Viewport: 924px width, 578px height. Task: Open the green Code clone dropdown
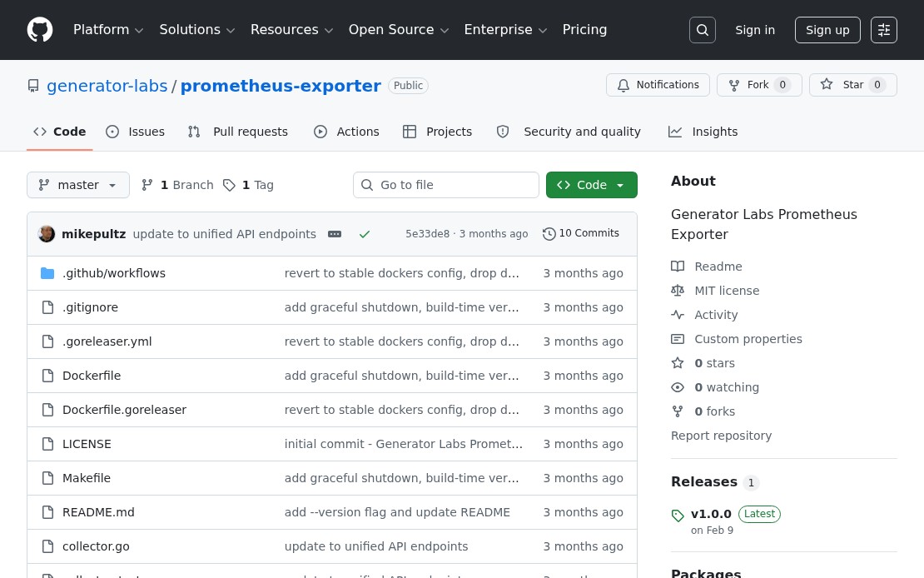[592, 185]
